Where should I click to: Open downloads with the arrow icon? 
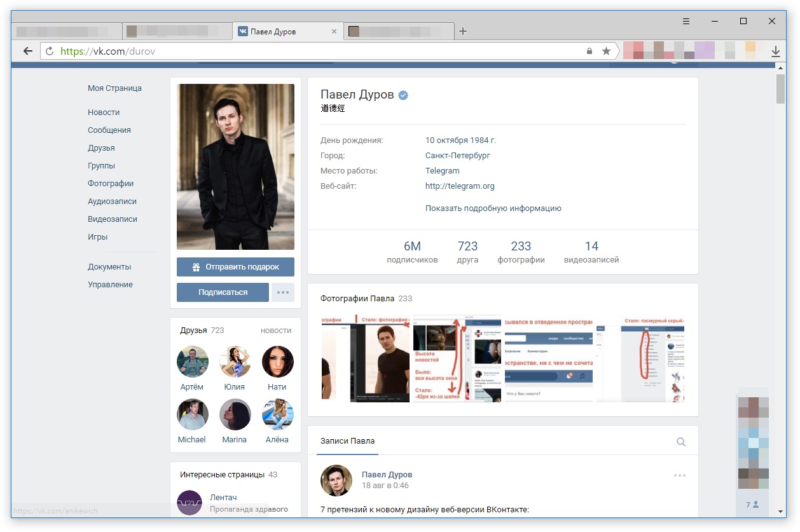click(775, 51)
